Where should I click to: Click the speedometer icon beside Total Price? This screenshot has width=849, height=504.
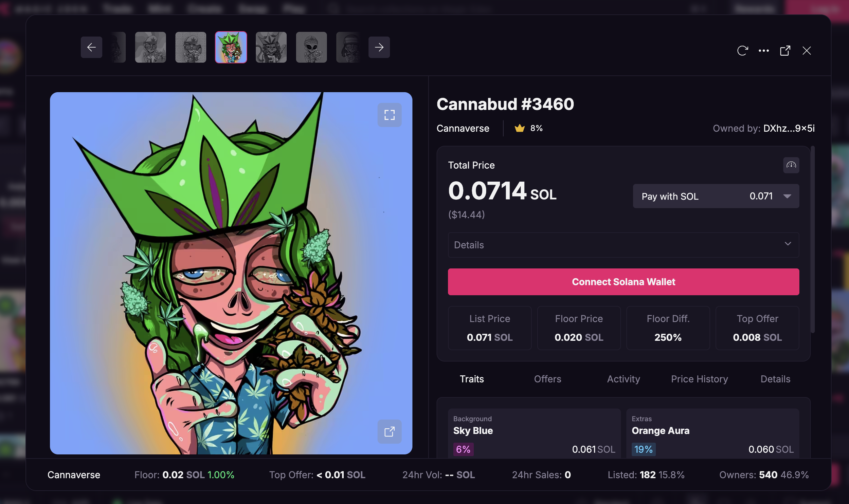(x=791, y=165)
